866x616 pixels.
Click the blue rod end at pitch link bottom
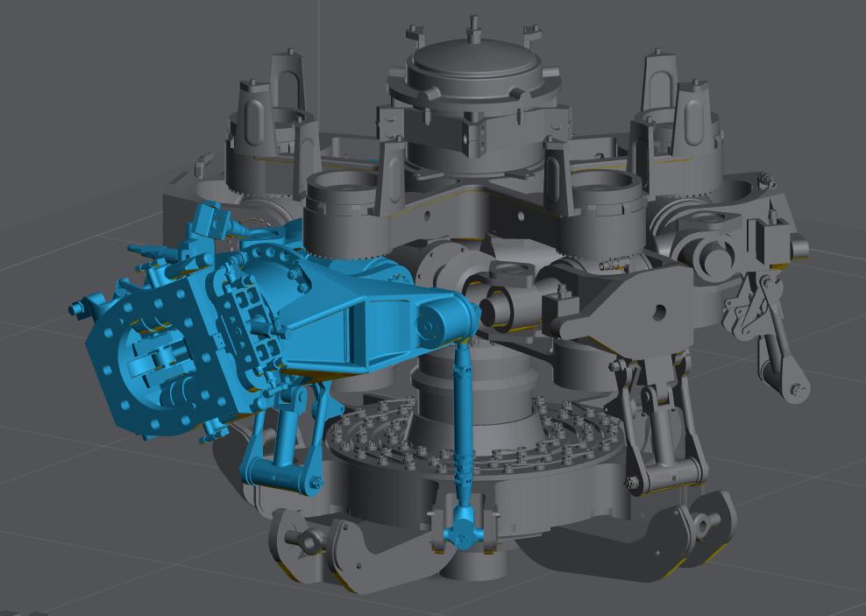click(x=462, y=532)
